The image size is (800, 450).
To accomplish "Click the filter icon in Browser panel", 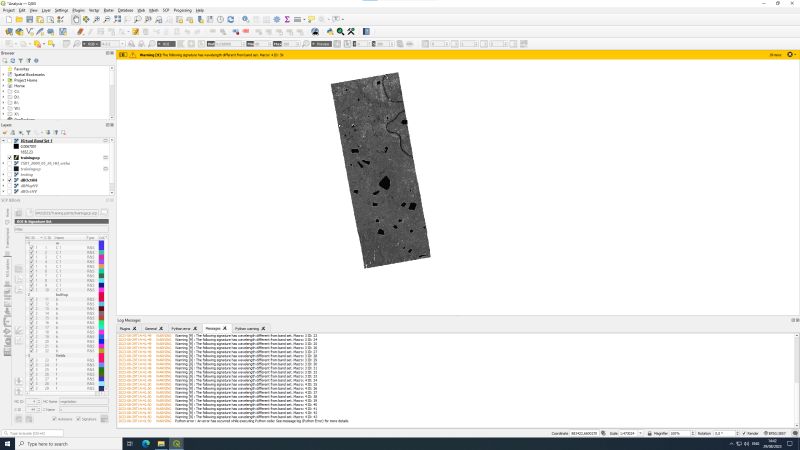I will click(x=20, y=61).
